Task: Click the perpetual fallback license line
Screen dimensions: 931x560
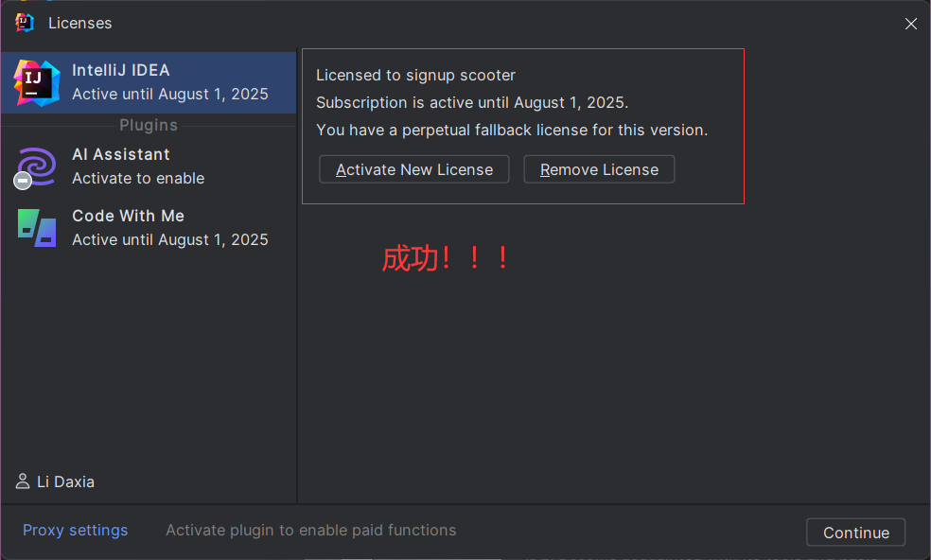Action: (x=512, y=130)
